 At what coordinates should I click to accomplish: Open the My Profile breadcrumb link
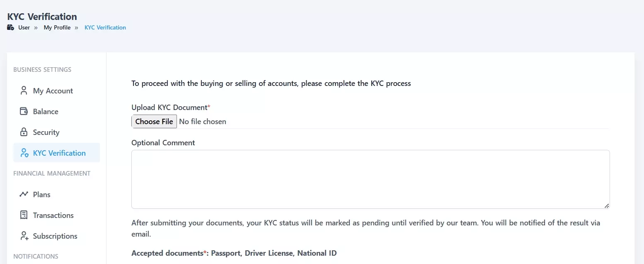(57, 27)
